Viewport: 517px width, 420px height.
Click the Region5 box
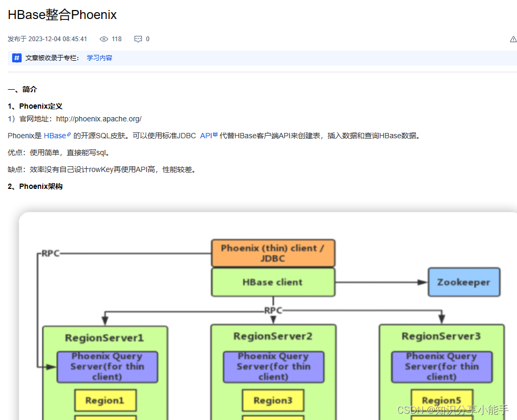click(x=442, y=400)
